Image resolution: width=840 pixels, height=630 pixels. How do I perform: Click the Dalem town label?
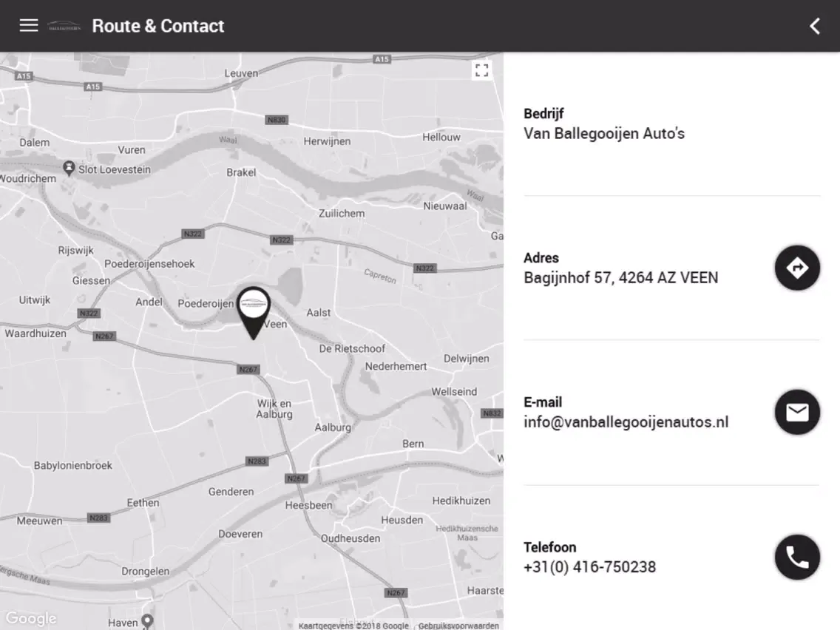coord(34,143)
